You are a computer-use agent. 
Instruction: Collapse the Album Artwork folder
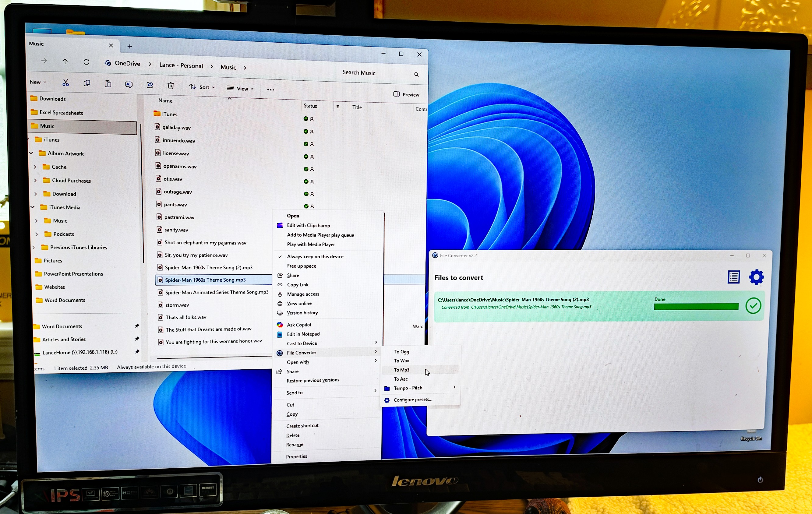[31, 153]
